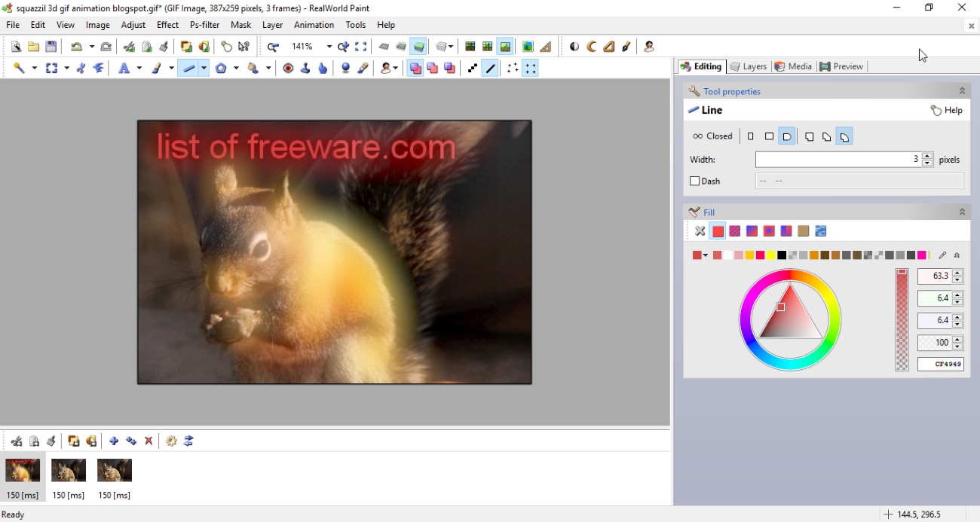Toggle the Dash checkbox

click(x=695, y=181)
